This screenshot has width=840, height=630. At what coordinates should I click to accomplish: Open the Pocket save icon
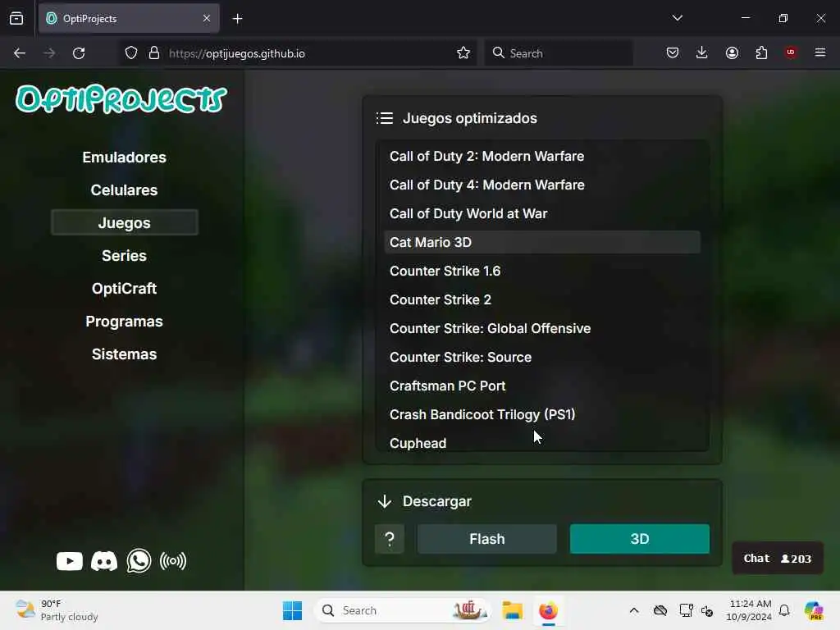673,53
